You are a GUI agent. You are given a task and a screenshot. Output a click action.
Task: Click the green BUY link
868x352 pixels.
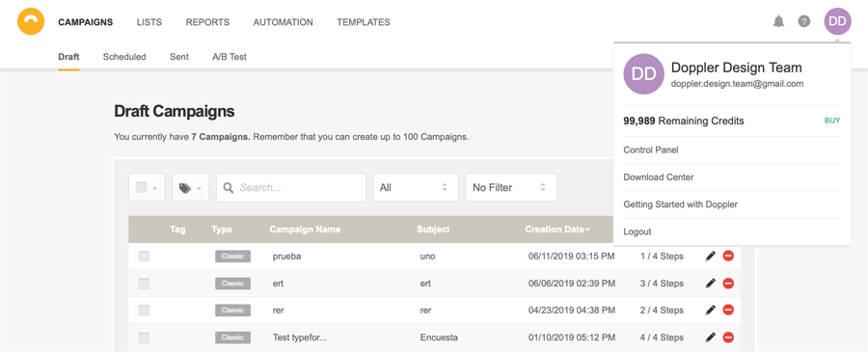pyautogui.click(x=832, y=121)
